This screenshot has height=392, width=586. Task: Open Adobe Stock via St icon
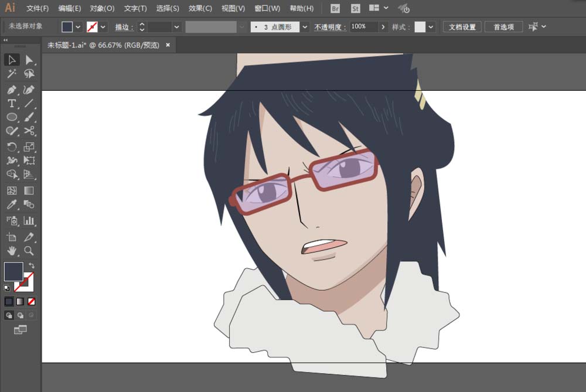[356, 8]
